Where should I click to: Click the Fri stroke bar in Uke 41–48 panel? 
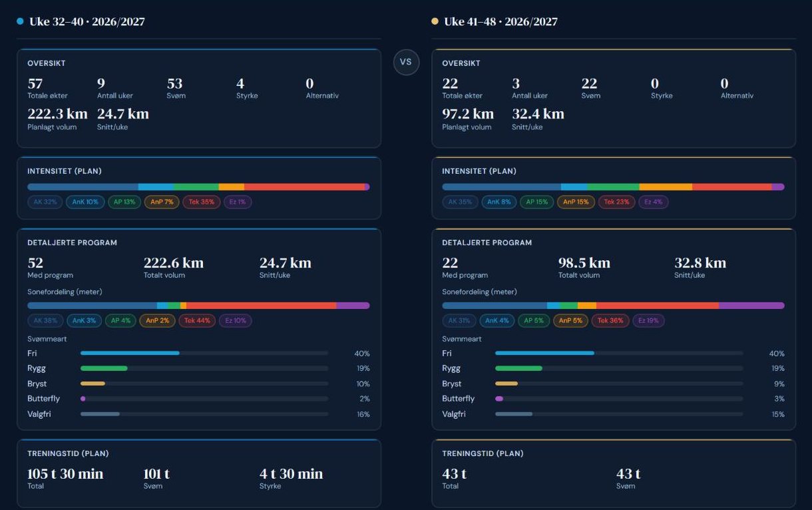click(619, 353)
